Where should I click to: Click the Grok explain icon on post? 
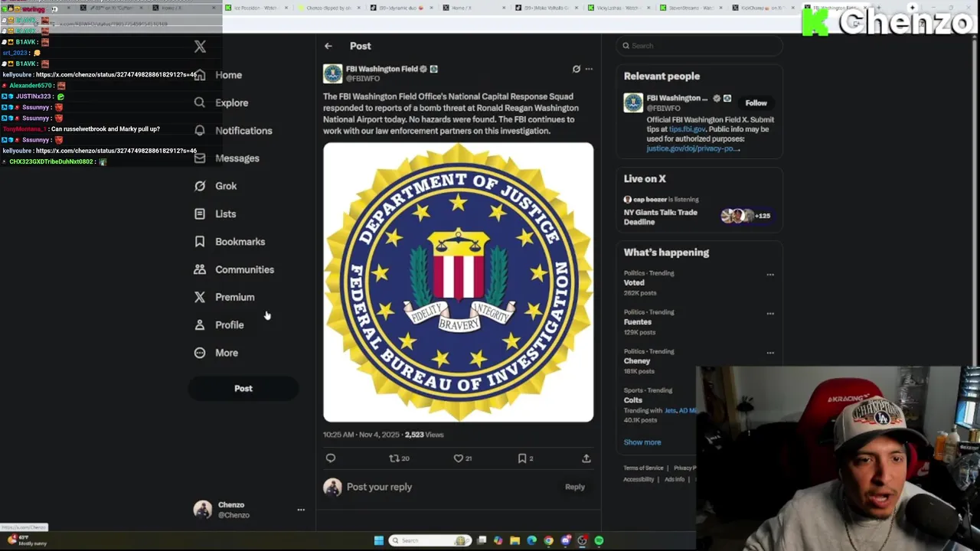tap(577, 69)
